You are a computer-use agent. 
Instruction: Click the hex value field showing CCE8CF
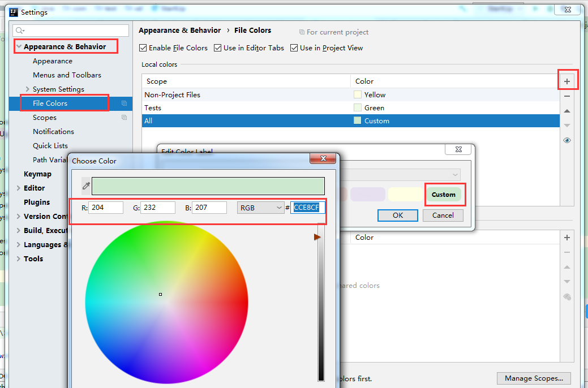[x=306, y=207]
